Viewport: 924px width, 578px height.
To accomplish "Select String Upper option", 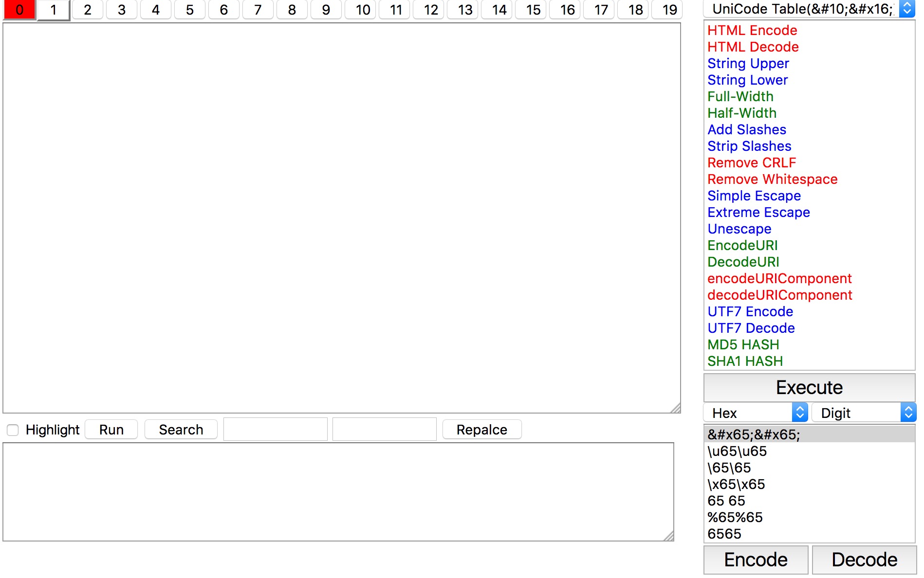I will 809,63.
